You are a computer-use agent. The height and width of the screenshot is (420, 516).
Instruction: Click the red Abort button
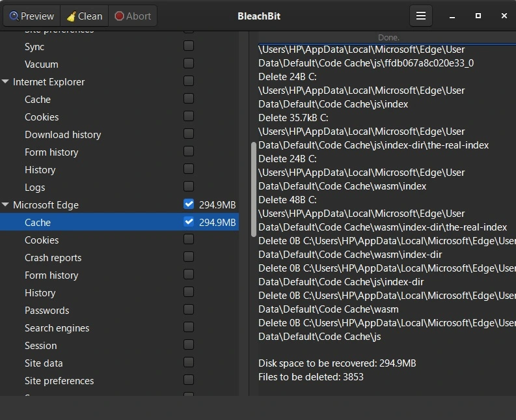(133, 16)
